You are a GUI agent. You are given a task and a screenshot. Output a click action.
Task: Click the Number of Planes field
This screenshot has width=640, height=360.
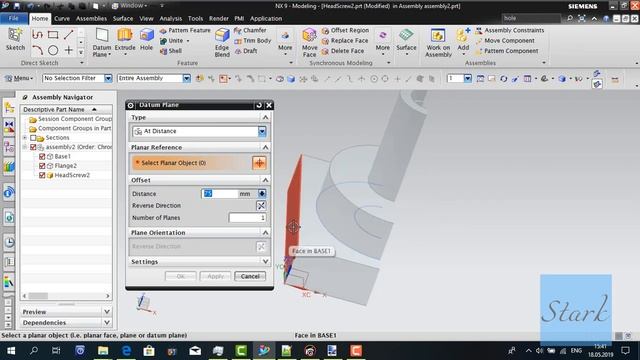click(247, 218)
